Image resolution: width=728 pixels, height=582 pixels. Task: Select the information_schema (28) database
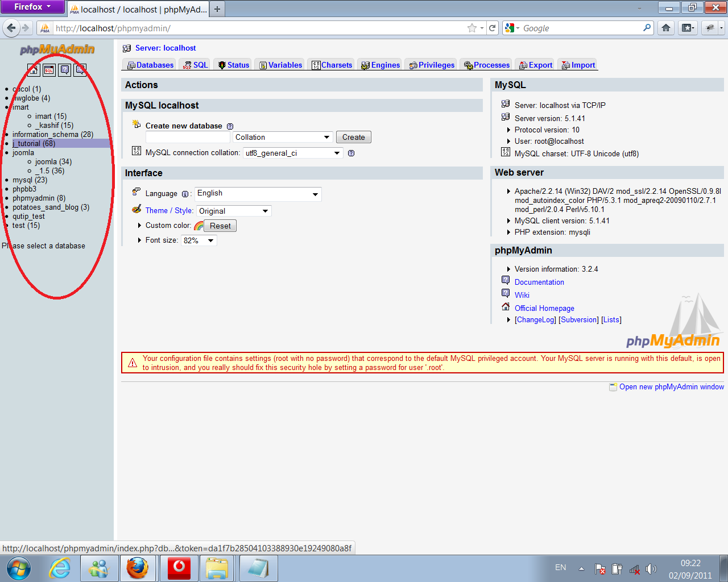point(53,135)
